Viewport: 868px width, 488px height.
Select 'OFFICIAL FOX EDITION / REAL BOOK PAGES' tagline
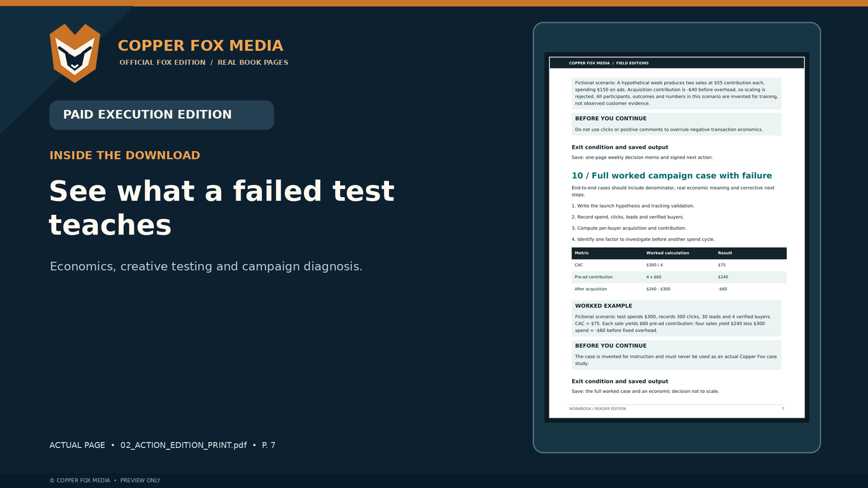[x=204, y=62]
